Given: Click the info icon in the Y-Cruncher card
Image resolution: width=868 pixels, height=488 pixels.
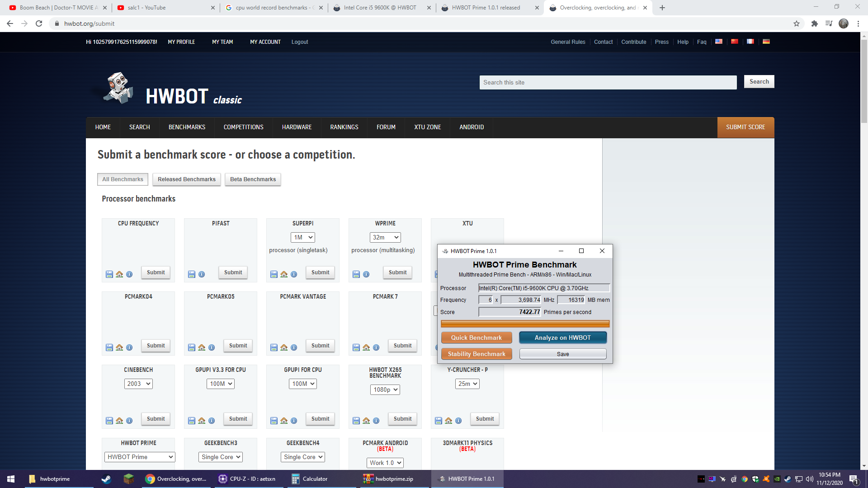Looking at the screenshot, I should click(x=458, y=421).
